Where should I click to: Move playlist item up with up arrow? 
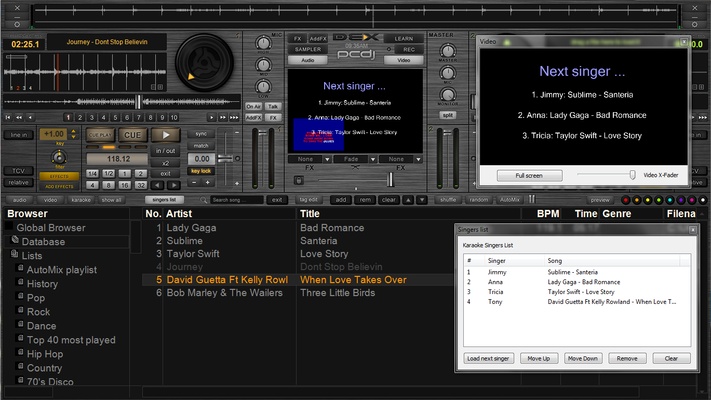(408, 200)
